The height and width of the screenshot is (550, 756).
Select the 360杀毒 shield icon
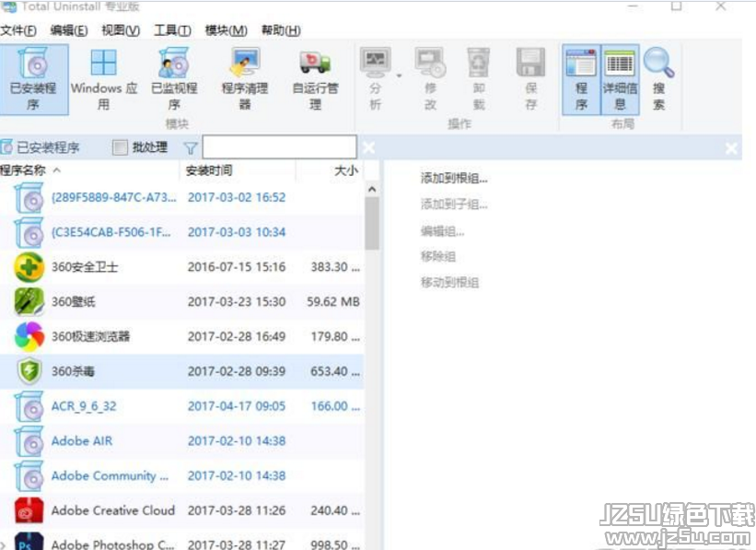point(29,371)
